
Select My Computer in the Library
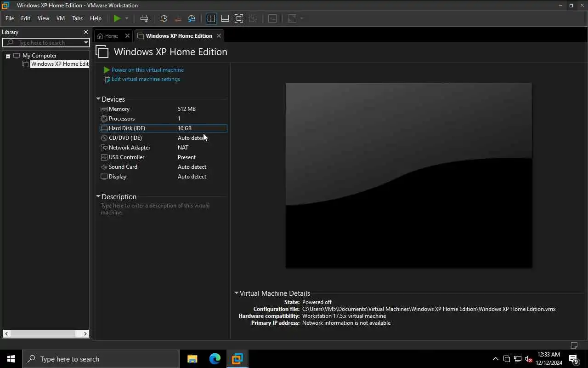tap(40, 56)
